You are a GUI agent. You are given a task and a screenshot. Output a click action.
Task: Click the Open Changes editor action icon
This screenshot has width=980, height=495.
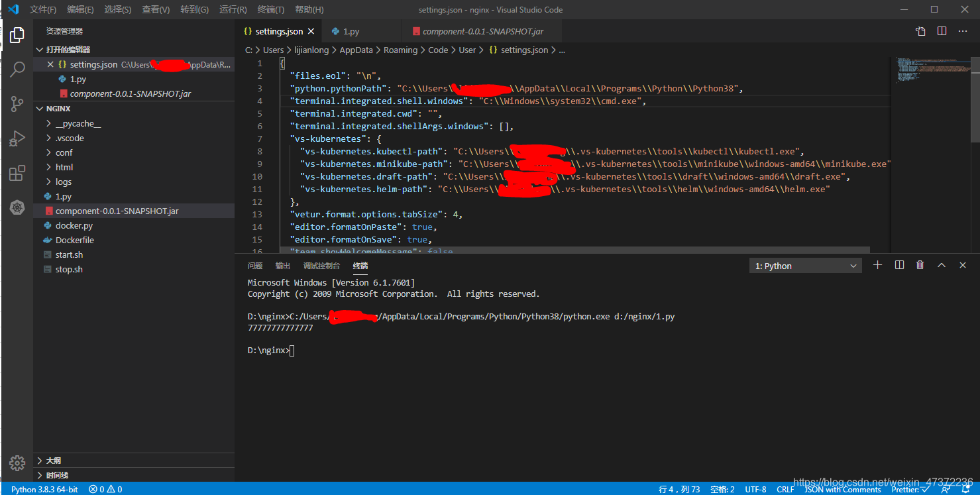tap(920, 31)
